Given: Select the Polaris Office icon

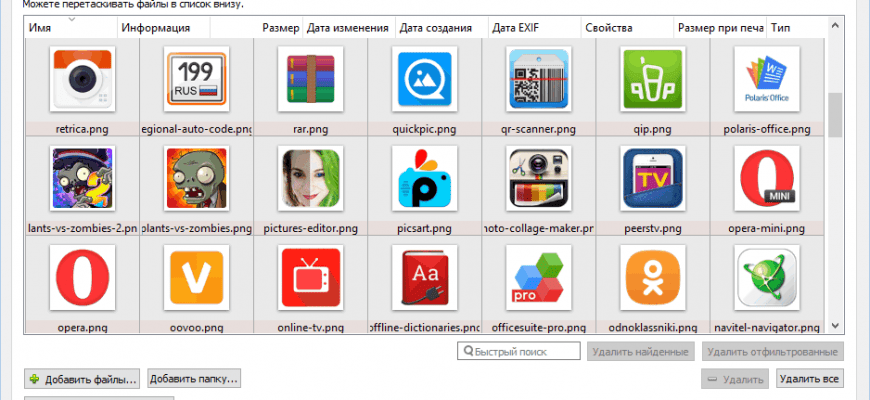Looking at the screenshot, I should pos(767,79).
